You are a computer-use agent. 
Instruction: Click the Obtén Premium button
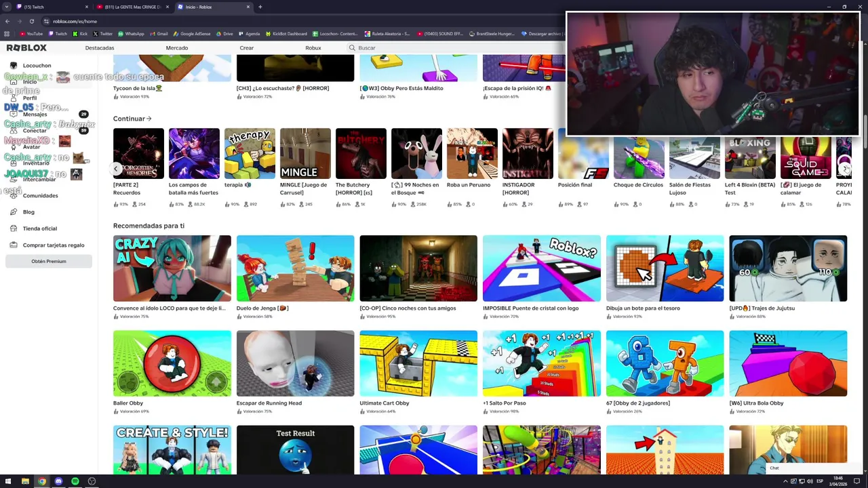49,261
